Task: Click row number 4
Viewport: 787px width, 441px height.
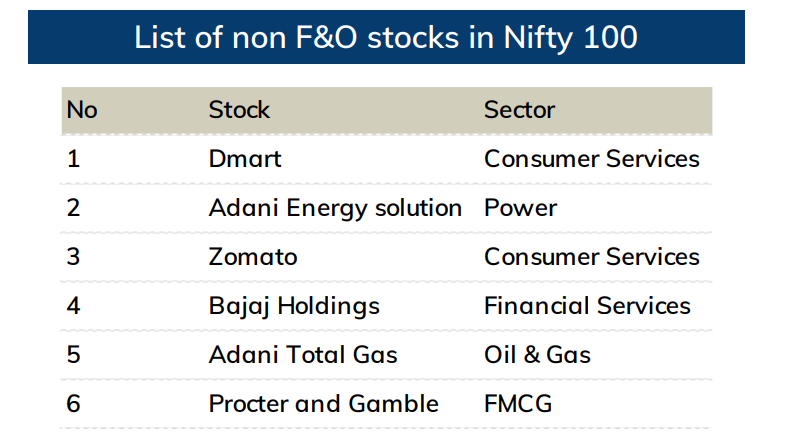Action: click(73, 305)
